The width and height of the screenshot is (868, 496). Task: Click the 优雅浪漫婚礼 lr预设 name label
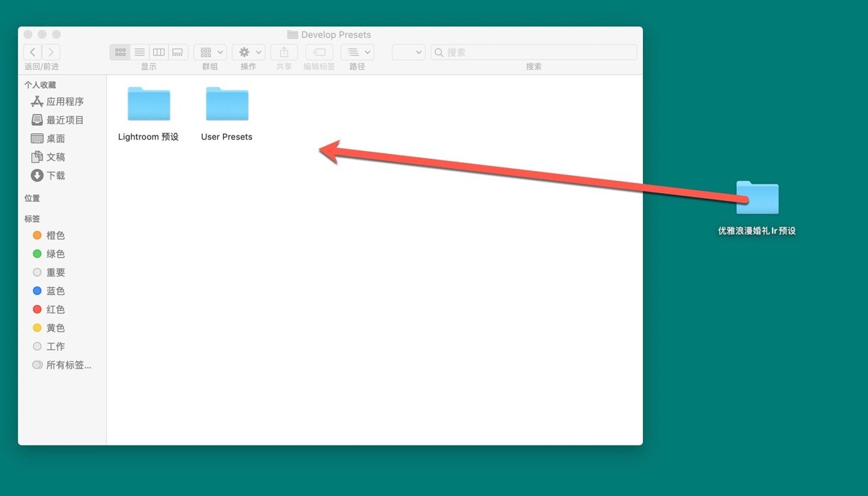[x=757, y=231]
